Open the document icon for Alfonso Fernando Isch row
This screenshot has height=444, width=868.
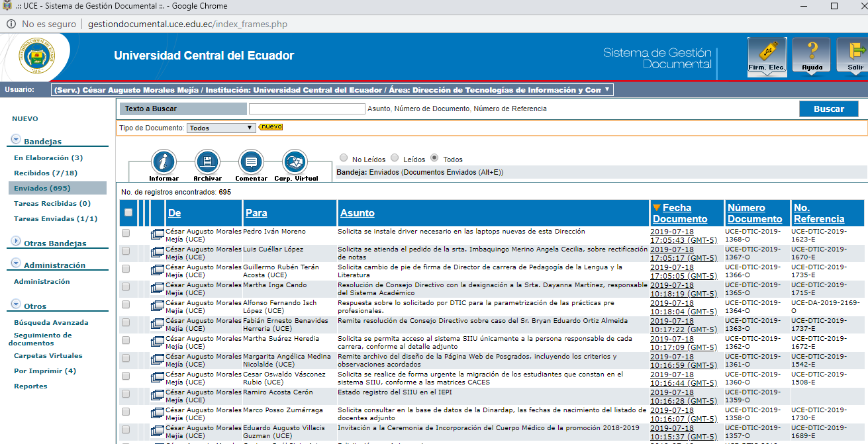158,306
